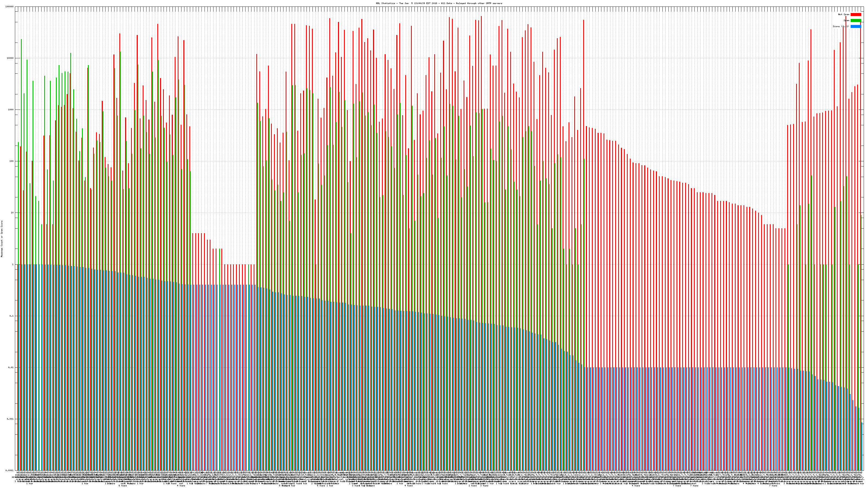The height and width of the screenshot is (488, 868).
Task: Click the 100000 y-axis tick label
Action: pyautogui.click(x=10, y=7)
